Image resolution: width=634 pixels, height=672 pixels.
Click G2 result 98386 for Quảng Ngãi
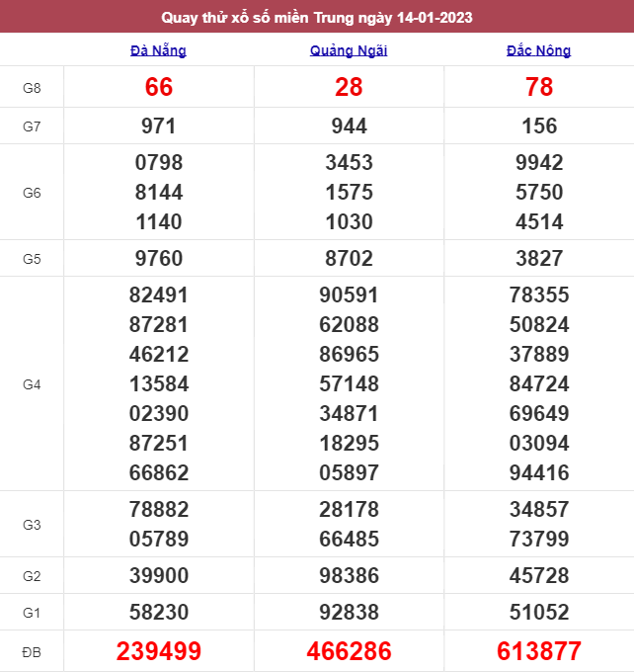coord(349,576)
